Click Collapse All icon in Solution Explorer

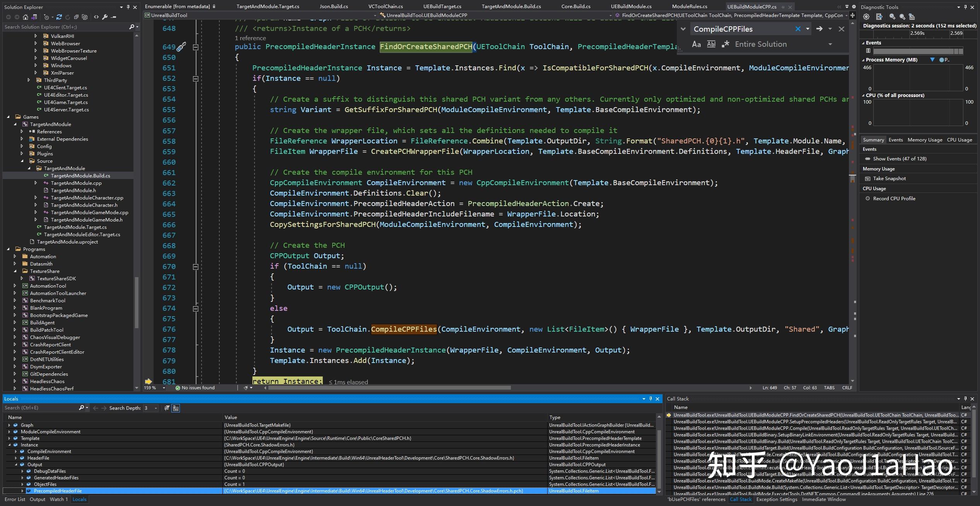[76, 17]
